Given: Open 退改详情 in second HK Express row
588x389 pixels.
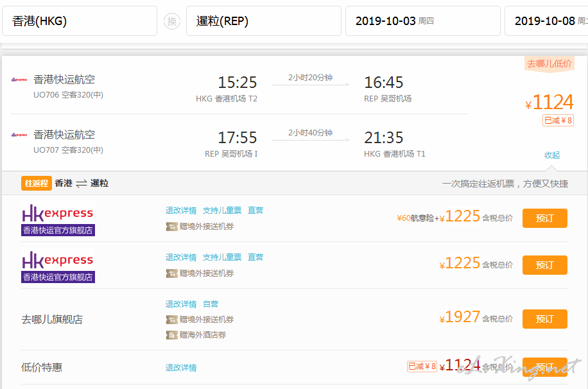Looking at the screenshot, I should pos(181,257).
